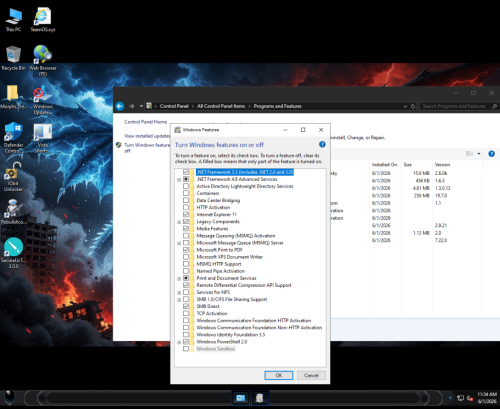Toggle the Microsoft Print to PDF checkbox
Viewport: 500px width, 409px height.
[186, 250]
